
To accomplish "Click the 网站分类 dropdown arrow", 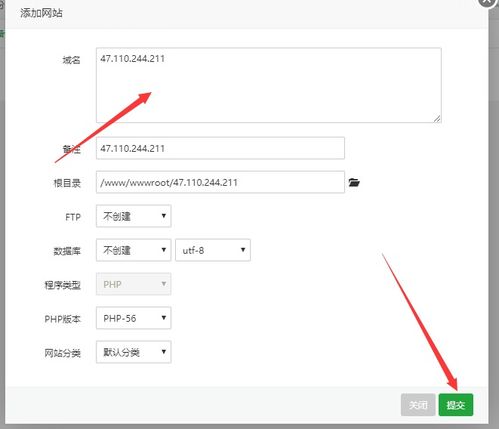I will coord(164,351).
